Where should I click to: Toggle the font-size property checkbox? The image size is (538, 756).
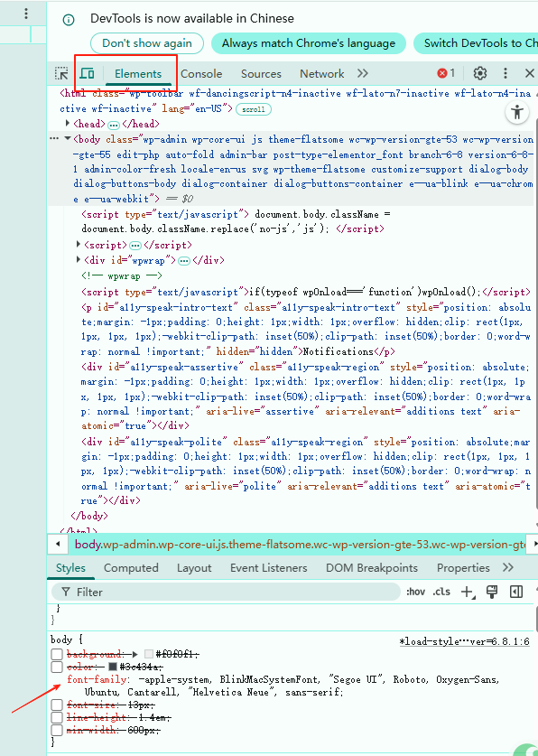(x=57, y=705)
